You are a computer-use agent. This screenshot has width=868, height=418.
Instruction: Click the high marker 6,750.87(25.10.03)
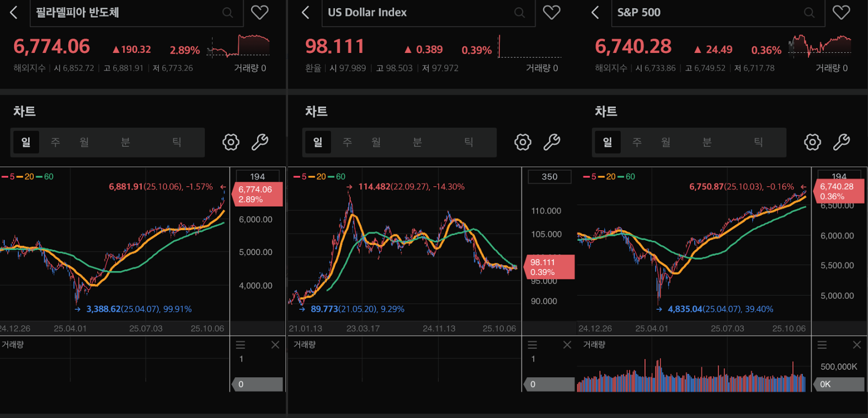[x=742, y=187]
